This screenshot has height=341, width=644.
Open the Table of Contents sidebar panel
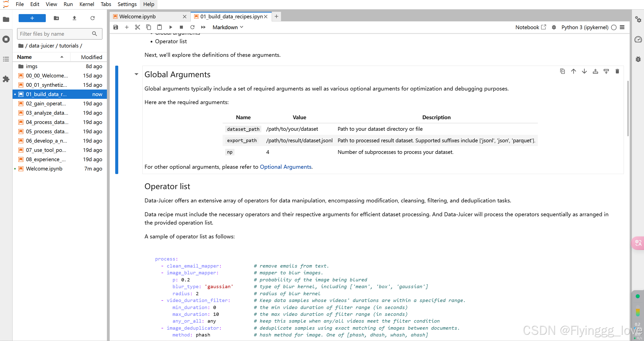pyautogui.click(x=6, y=59)
